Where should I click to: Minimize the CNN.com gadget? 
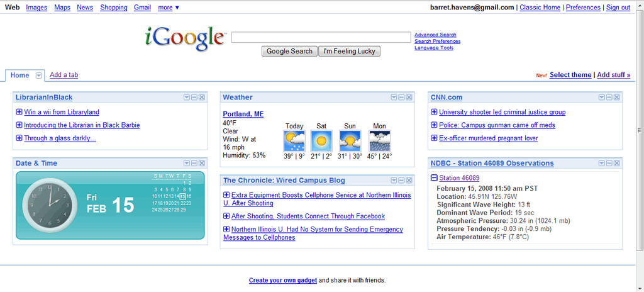[x=609, y=98]
